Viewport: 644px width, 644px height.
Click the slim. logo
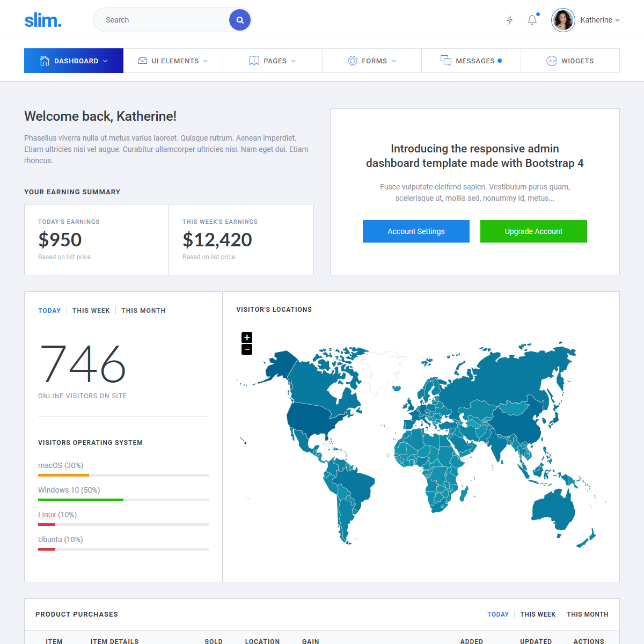click(x=43, y=20)
